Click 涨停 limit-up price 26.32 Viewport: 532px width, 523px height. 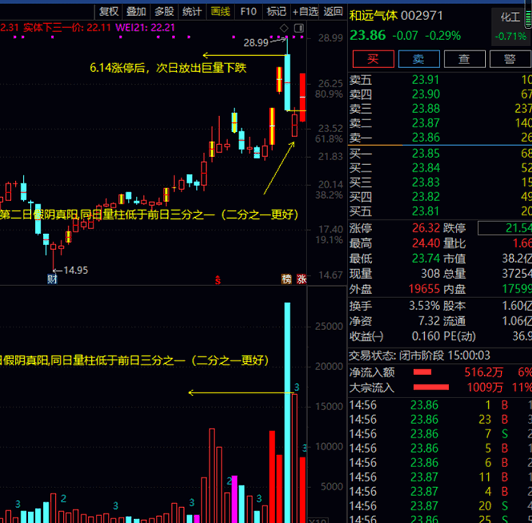[426, 228]
